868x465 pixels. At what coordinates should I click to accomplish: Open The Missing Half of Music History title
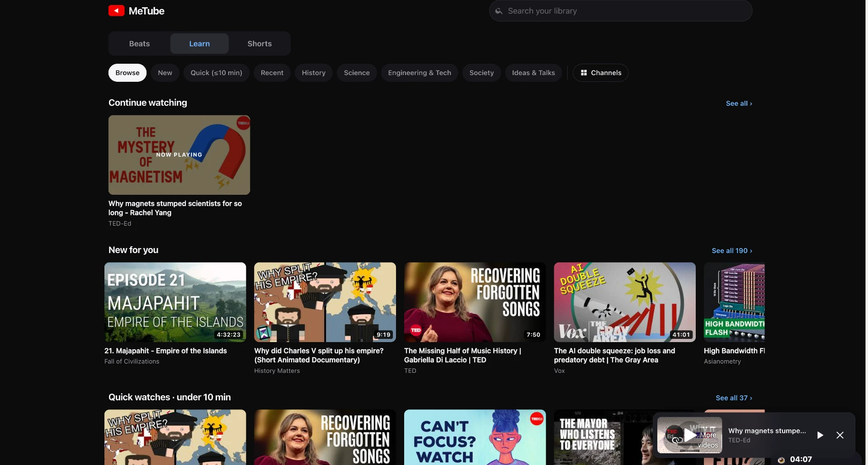[x=462, y=356]
